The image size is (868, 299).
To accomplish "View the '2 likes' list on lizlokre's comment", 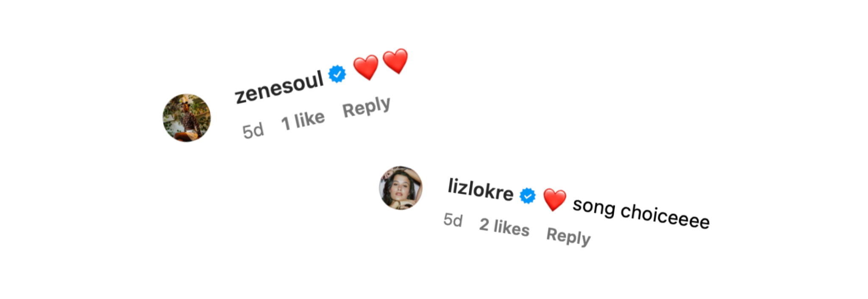I will (x=504, y=226).
